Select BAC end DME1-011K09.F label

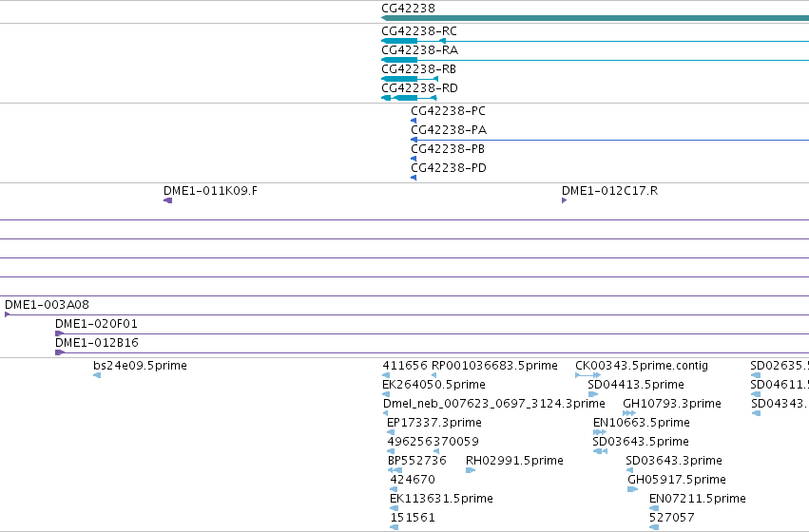point(210,191)
